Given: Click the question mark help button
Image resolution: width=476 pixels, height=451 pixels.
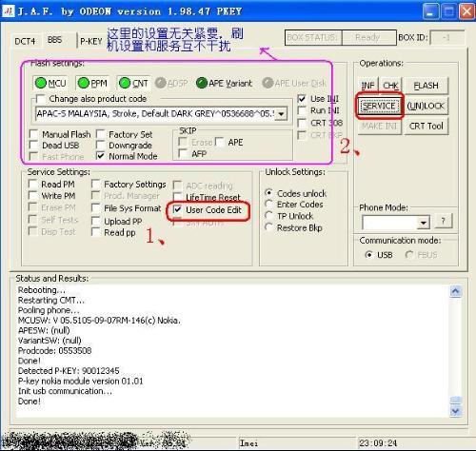Looking at the screenshot, I should [x=443, y=221].
